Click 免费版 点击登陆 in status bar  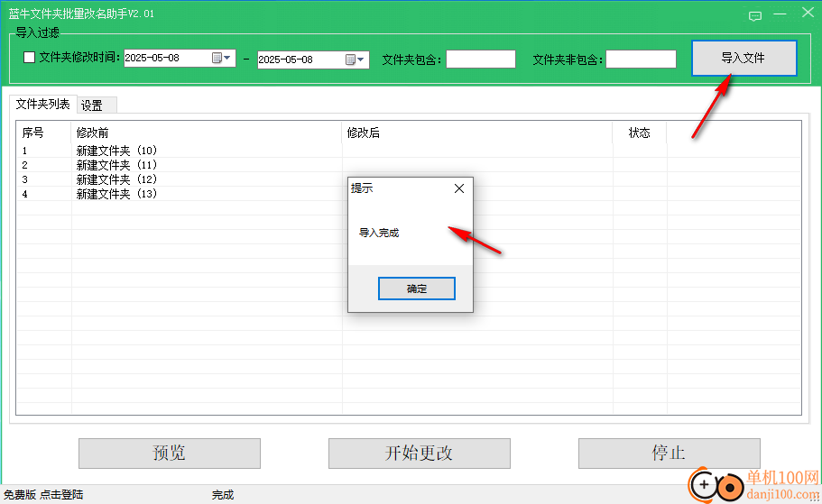43,495
